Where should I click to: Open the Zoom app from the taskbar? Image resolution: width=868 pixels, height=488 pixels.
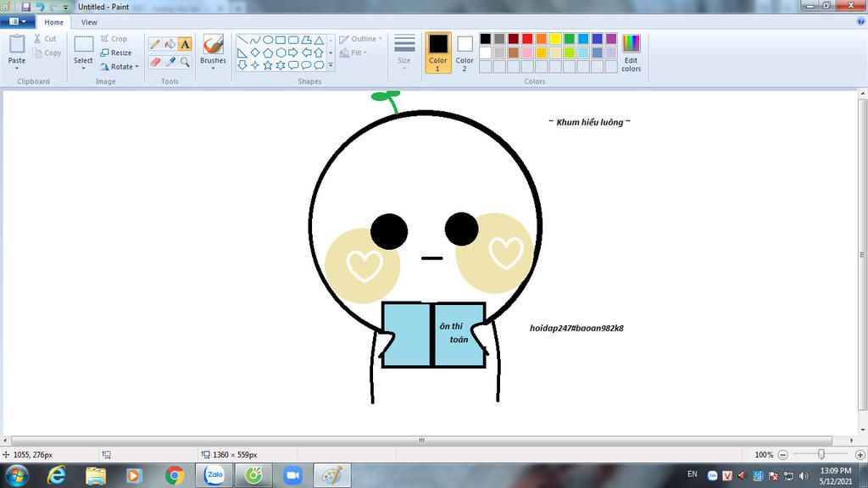click(292, 475)
